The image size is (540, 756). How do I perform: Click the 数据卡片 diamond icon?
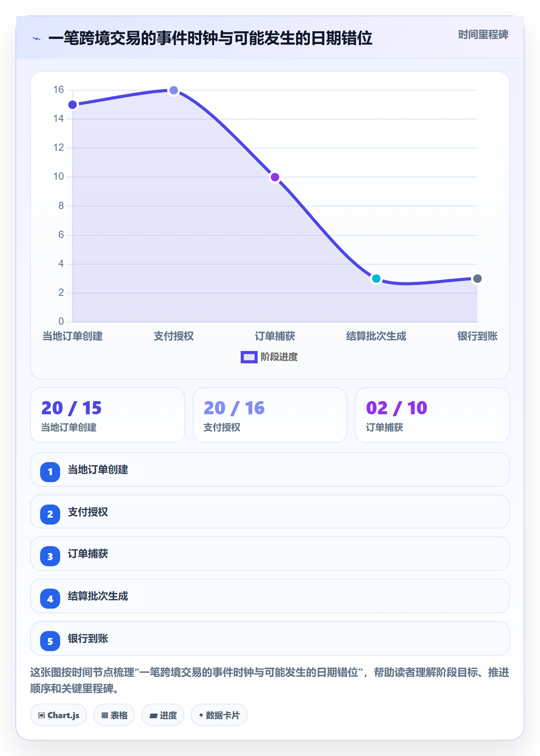tap(201, 715)
